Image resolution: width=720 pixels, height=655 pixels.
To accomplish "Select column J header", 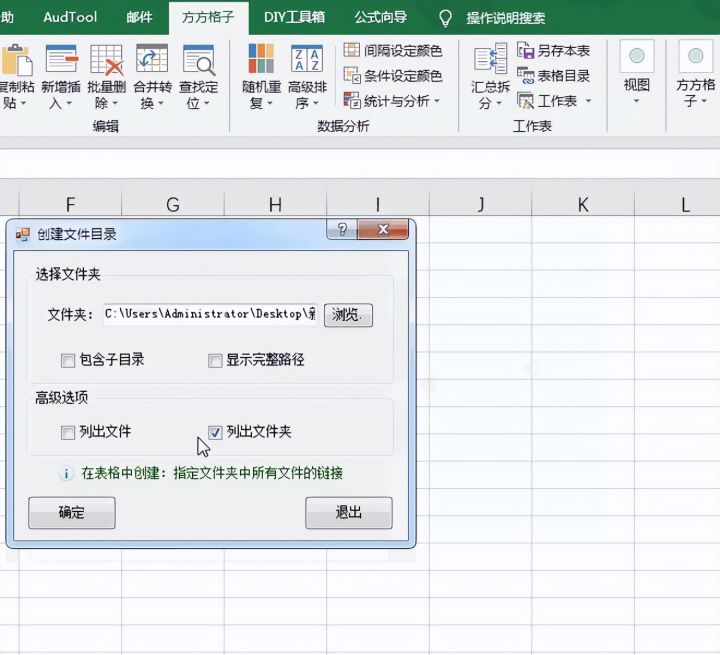I will pyautogui.click(x=480, y=204).
